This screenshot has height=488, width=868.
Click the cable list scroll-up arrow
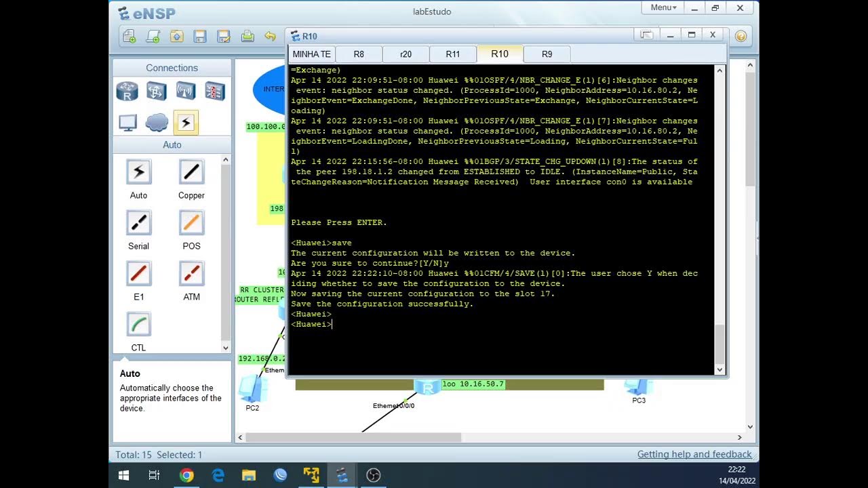(226, 159)
